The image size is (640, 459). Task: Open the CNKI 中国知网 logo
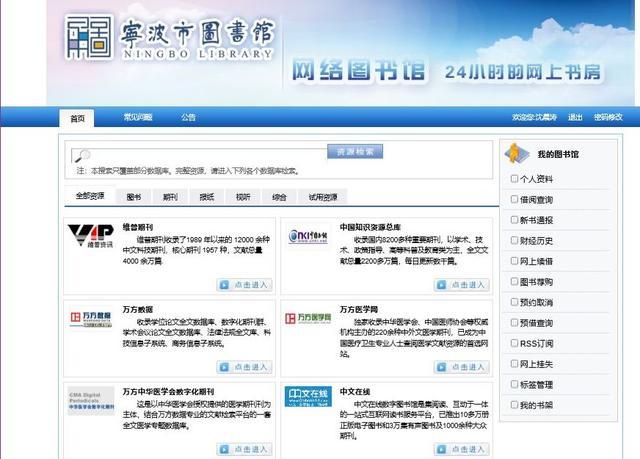308,236
